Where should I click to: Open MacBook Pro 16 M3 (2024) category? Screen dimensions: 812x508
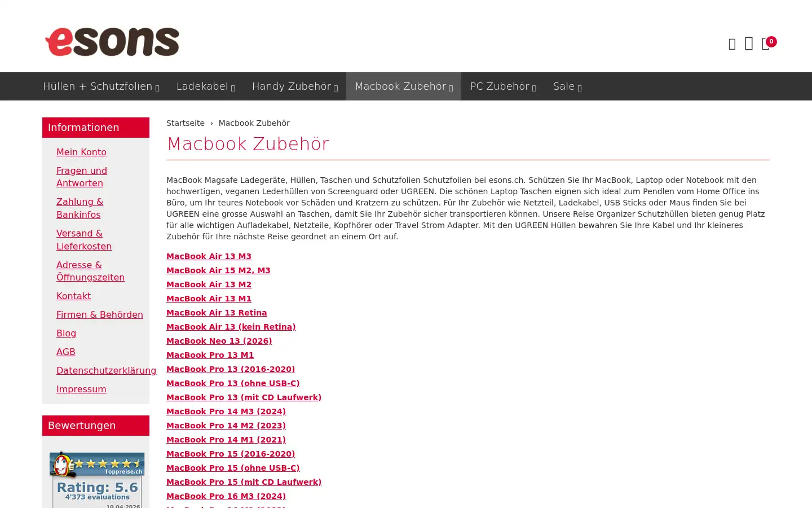[x=226, y=496]
